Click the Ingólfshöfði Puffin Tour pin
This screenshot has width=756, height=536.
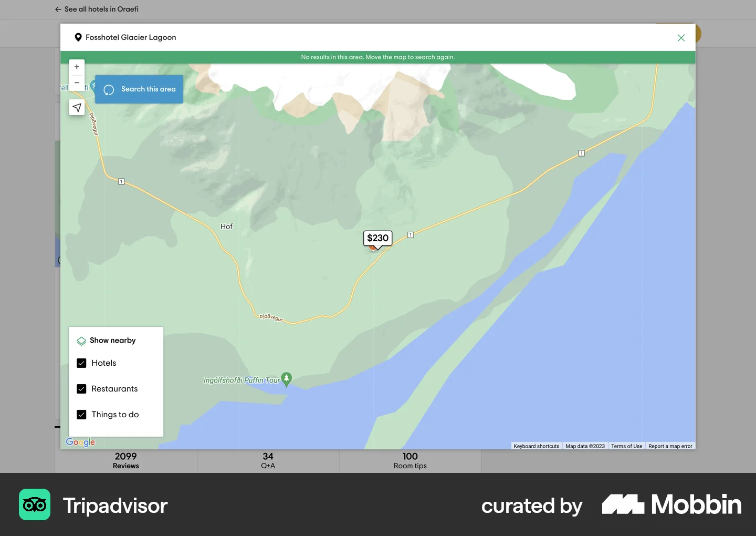click(x=286, y=379)
